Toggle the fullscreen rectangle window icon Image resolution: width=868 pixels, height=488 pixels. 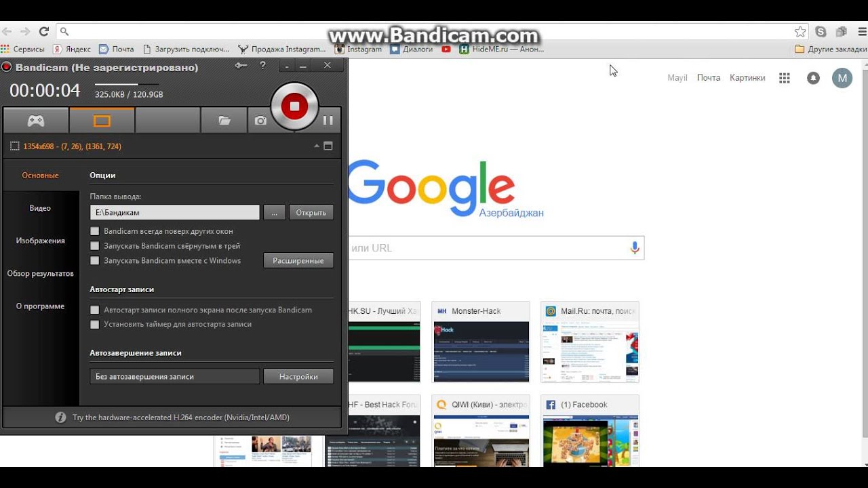(x=328, y=146)
